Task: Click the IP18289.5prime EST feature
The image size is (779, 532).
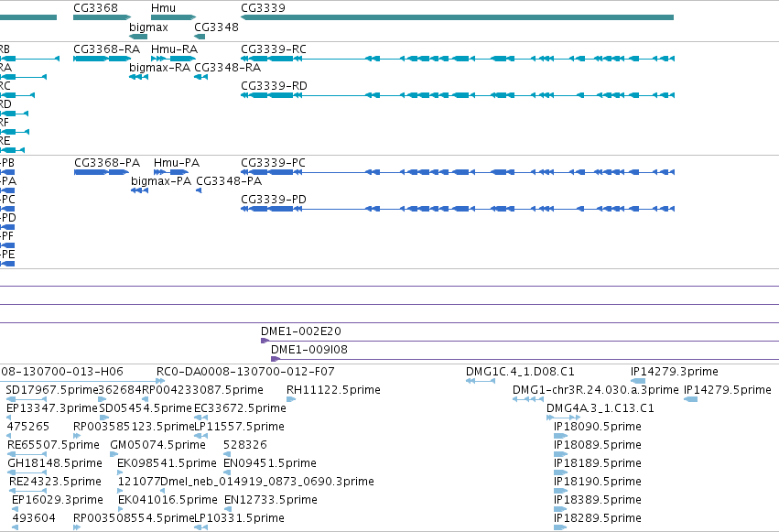Action: coord(560,527)
